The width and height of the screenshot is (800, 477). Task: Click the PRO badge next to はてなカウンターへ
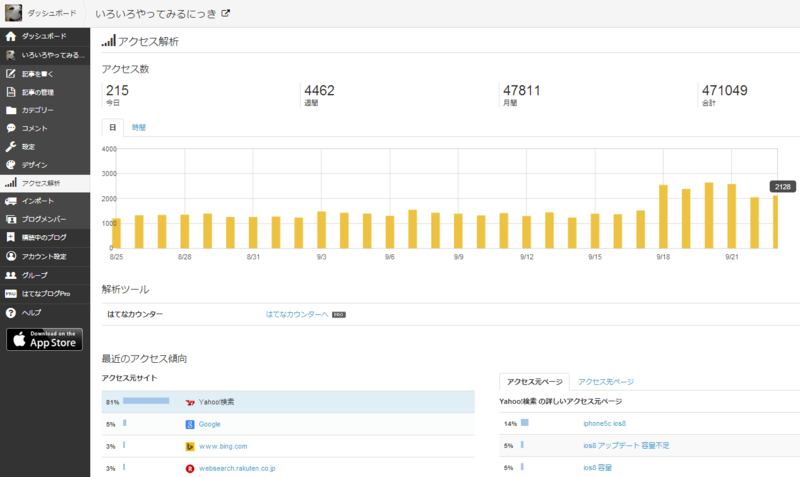(x=339, y=315)
